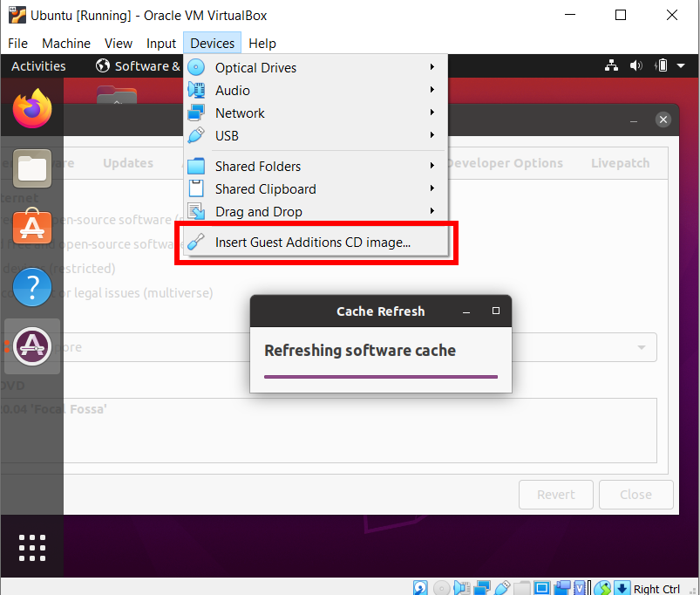Click the network status bar icon
Image resolution: width=700 pixels, height=595 pixels.
pyautogui.click(x=482, y=588)
